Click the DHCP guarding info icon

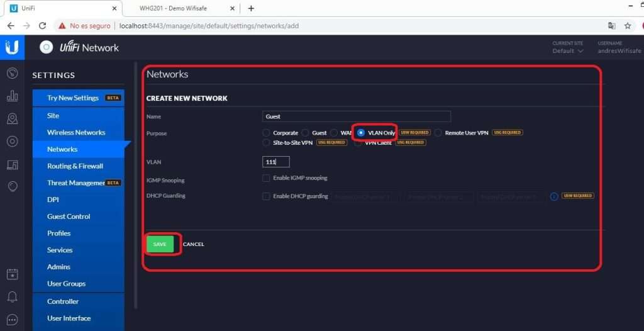(x=554, y=196)
